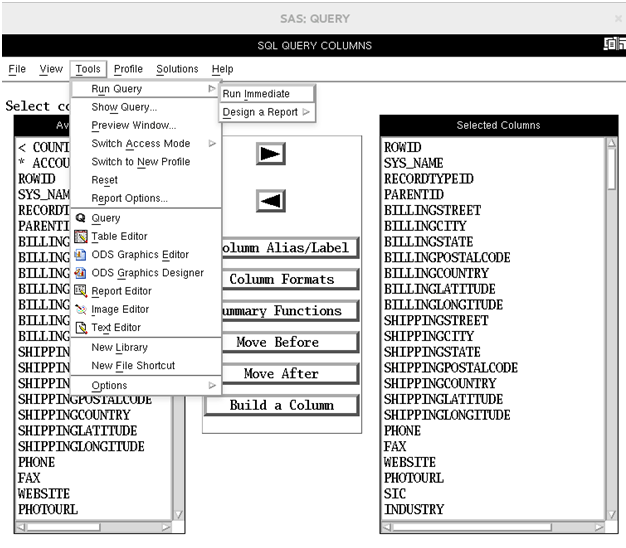
Task: Click the ODS Graphics Designer icon
Action: point(81,273)
